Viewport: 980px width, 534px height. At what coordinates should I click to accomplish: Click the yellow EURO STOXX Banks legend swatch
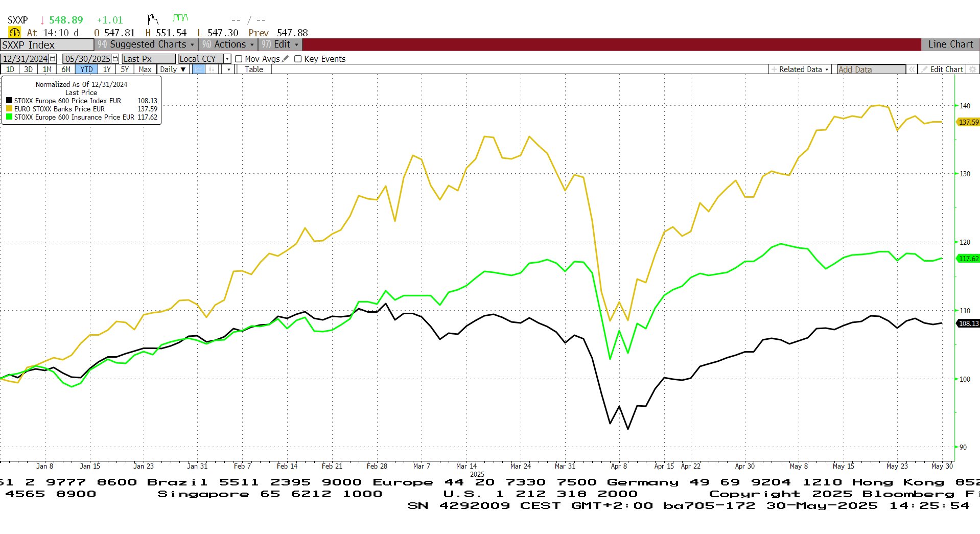(9, 109)
